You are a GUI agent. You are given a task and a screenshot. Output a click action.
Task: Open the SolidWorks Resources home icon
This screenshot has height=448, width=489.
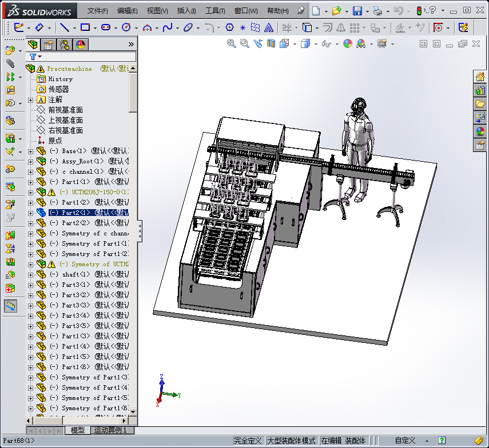[480, 77]
